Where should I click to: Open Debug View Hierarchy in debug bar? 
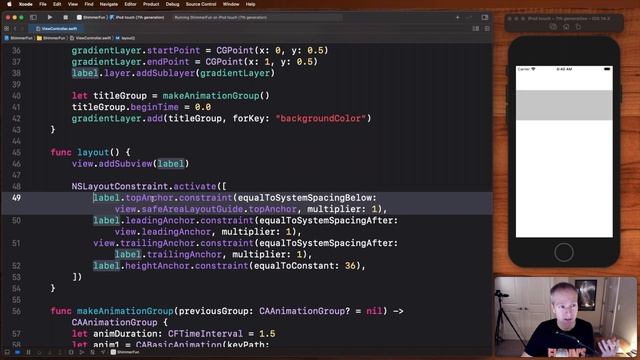pyautogui.click(x=71, y=352)
